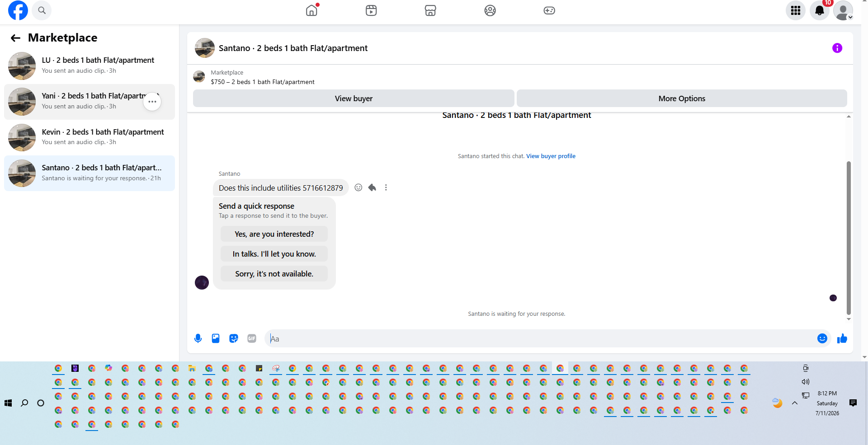Expand the account profile menu
Image resolution: width=868 pixels, height=445 pixels.
pyautogui.click(x=843, y=10)
